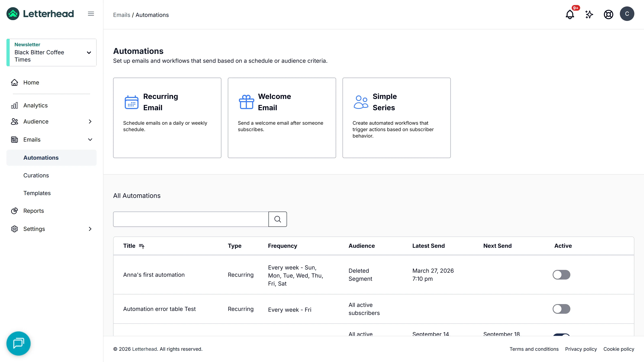The width and height of the screenshot is (644, 362).
Task: Click the Active column header
Action: click(x=563, y=246)
